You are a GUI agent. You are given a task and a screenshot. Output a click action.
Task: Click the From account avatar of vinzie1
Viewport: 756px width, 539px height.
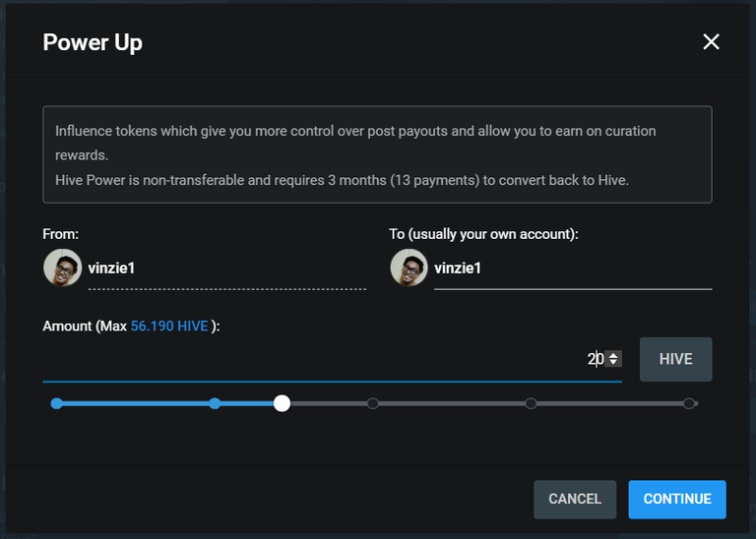click(62, 268)
